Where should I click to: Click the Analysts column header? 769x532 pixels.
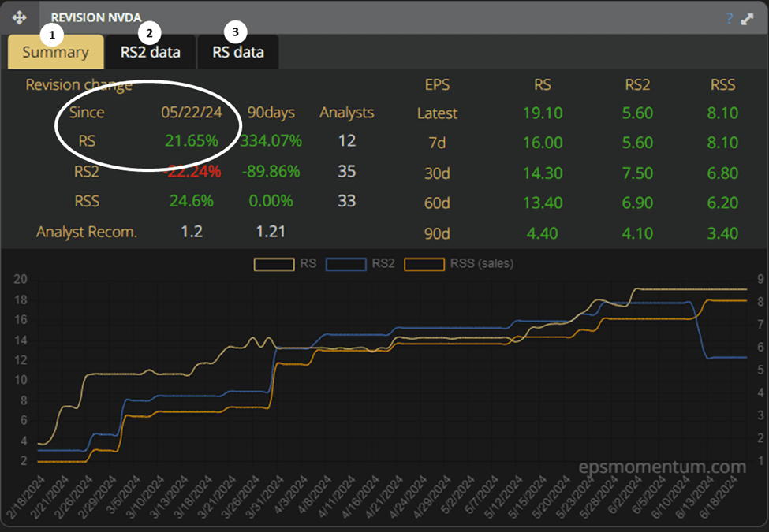click(347, 113)
